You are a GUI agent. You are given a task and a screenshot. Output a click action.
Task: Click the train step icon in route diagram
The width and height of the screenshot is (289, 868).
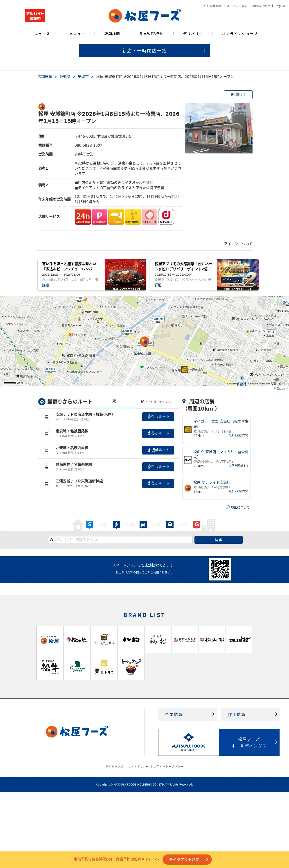pos(170,525)
